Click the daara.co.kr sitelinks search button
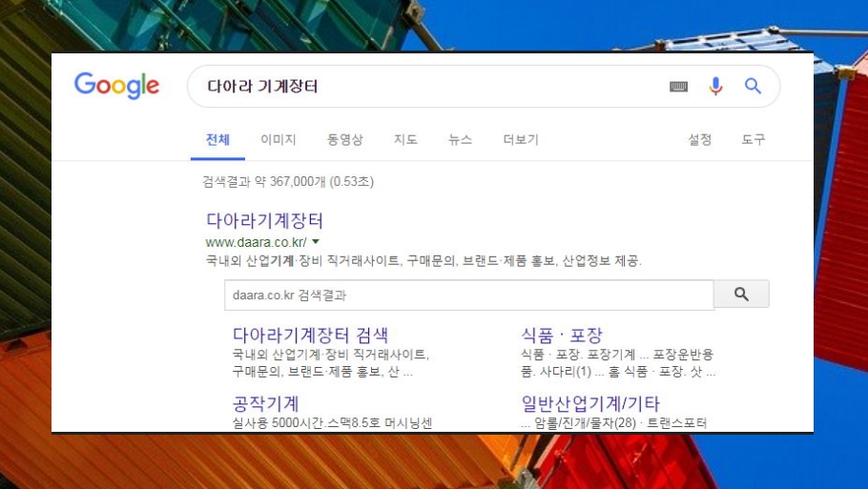This screenshot has height=489, width=868. click(741, 295)
